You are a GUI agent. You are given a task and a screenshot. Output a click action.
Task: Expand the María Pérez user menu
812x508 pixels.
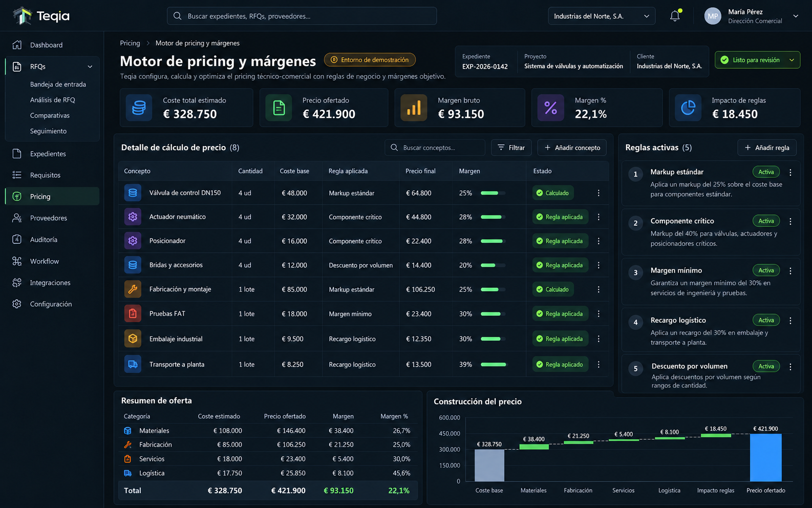[796, 16]
